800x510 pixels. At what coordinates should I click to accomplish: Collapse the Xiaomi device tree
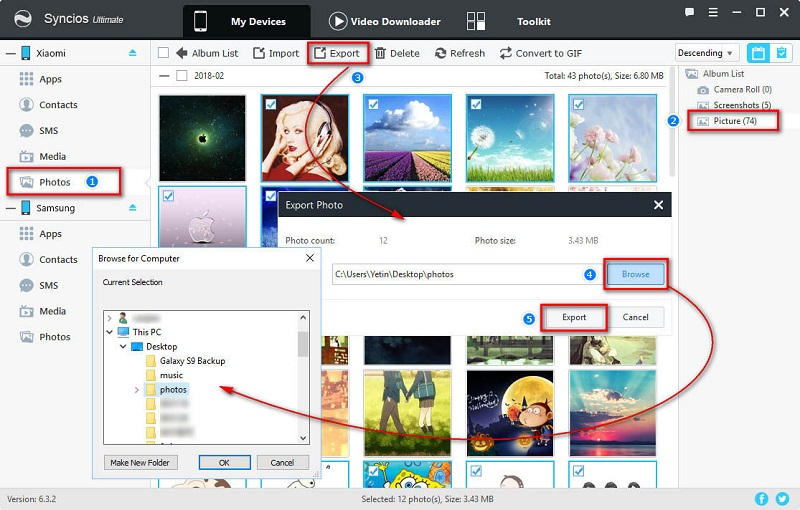pyautogui.click(x=10, y=53)
